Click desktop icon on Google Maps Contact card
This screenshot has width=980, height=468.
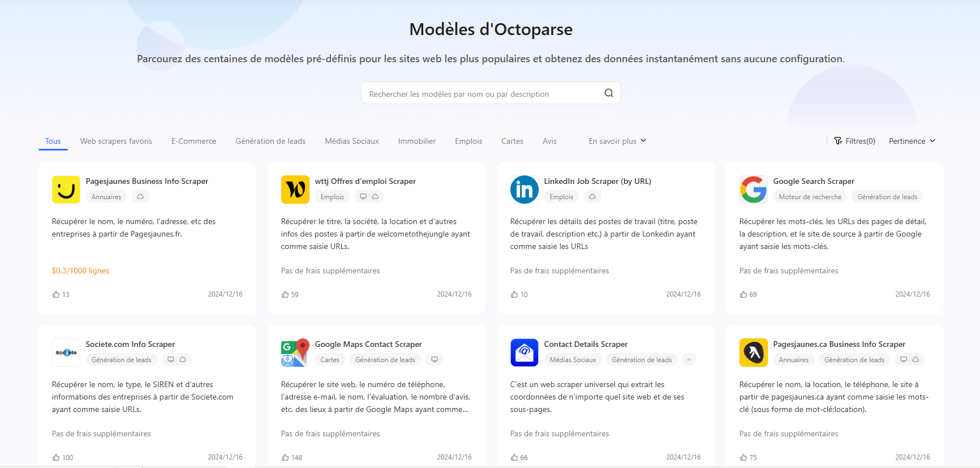click(435, 359)
